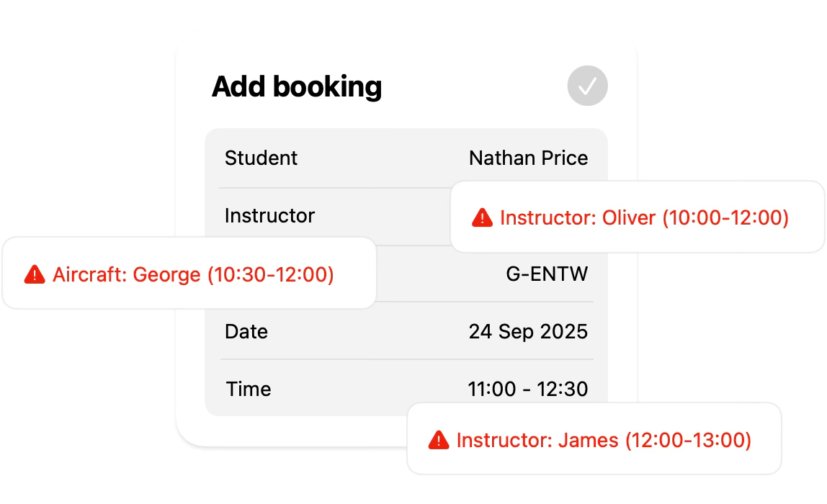Click the 11:00 start time

pos(492,390)
